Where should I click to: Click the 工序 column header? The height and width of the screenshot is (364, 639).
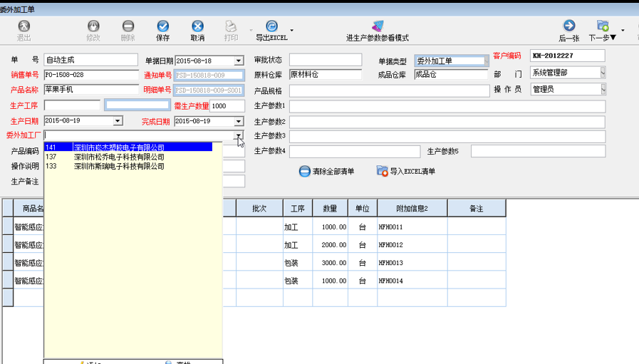click(x=298, y=208)
